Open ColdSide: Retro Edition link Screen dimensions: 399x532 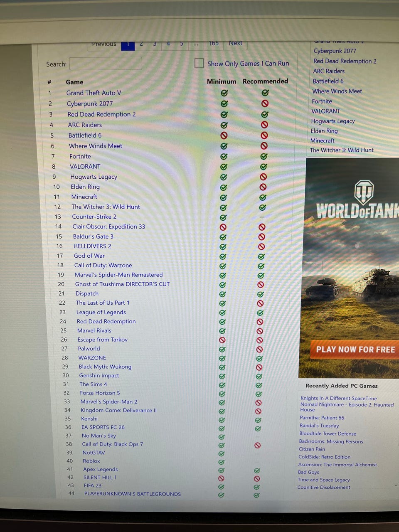[x=324, y=457]
